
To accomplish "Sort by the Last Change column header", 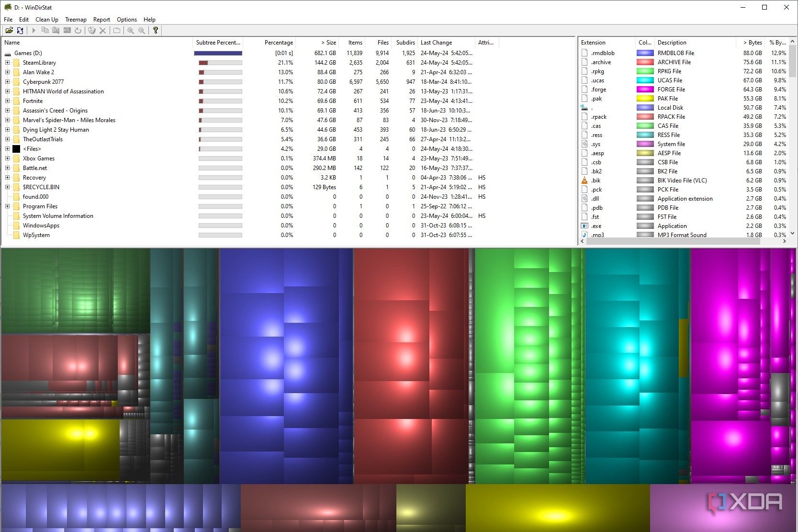I will [x=446, y=43].
